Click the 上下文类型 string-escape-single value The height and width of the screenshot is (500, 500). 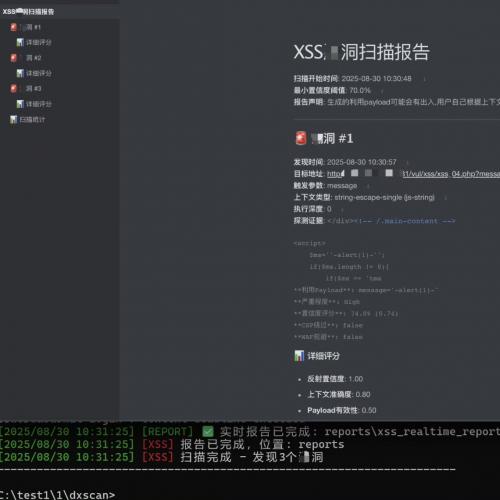coord(385,197)
